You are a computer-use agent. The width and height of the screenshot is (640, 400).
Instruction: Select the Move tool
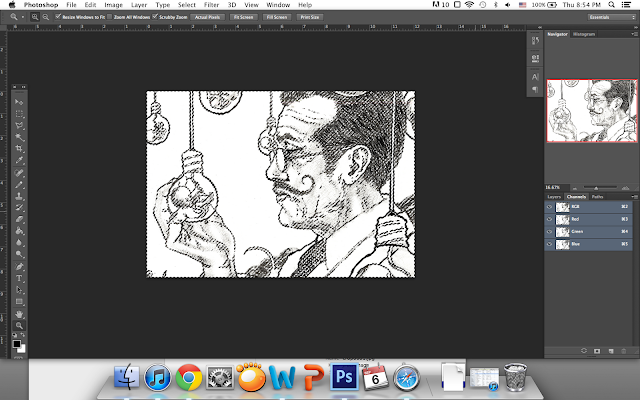coord(19,102)
